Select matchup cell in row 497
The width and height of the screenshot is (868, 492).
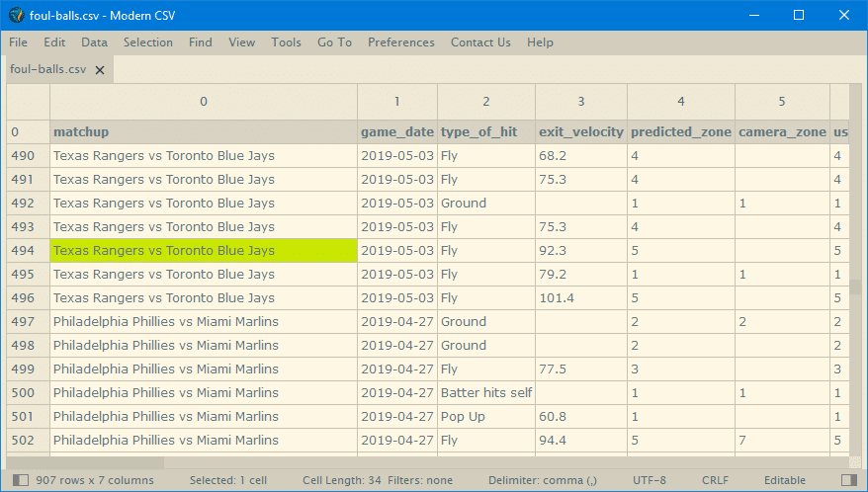(x=204, y=321)
